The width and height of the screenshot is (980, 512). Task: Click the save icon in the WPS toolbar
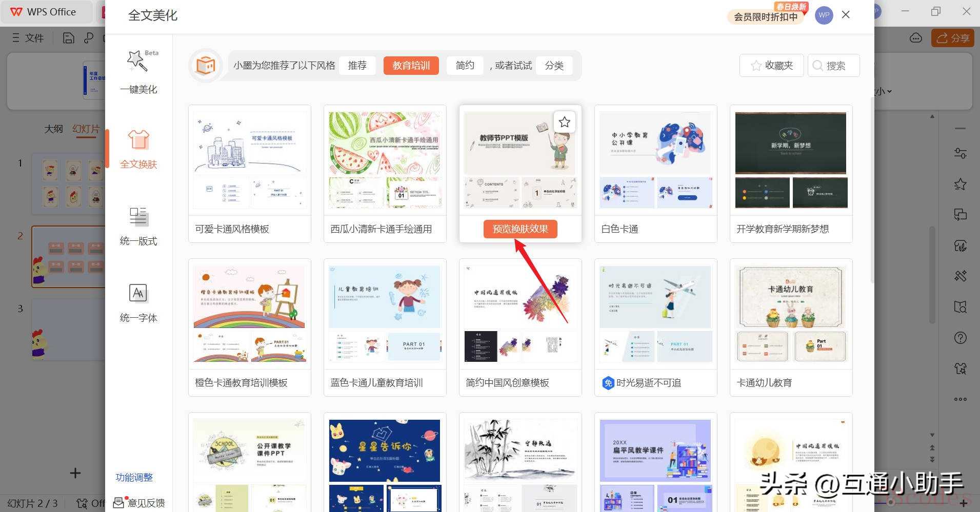(x=68, y=38)
